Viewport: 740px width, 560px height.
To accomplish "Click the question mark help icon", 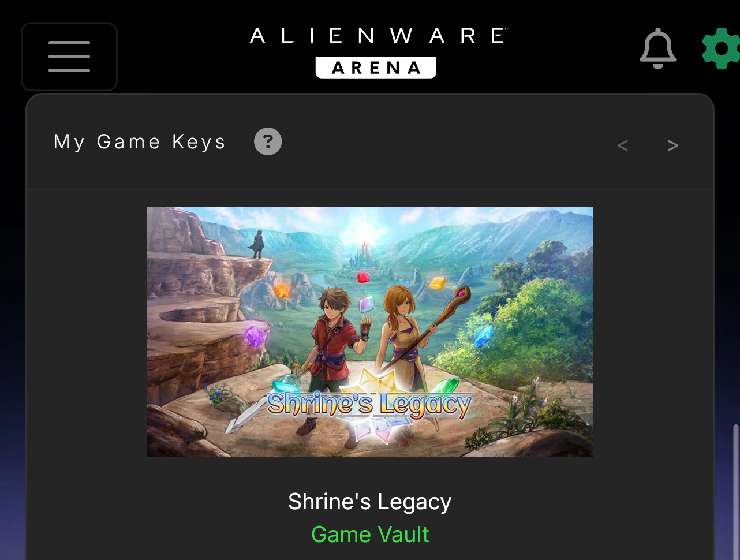I will tap(268, 141).
